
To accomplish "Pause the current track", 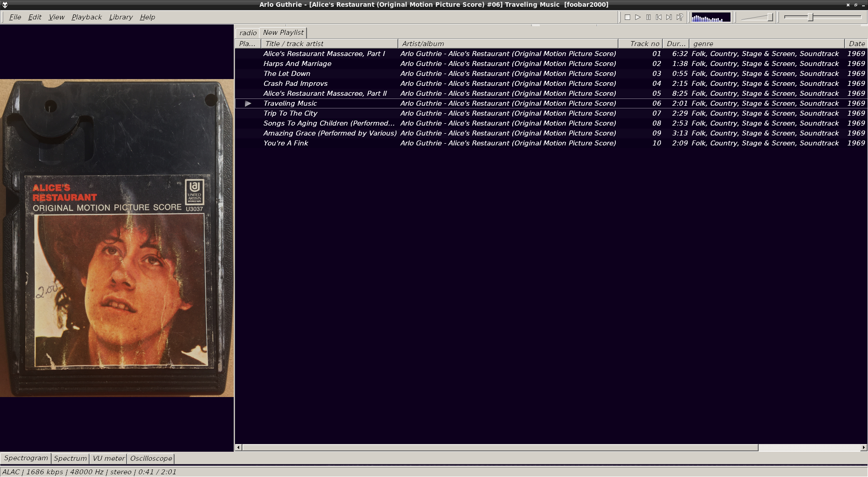I will [x=648, y=17].
